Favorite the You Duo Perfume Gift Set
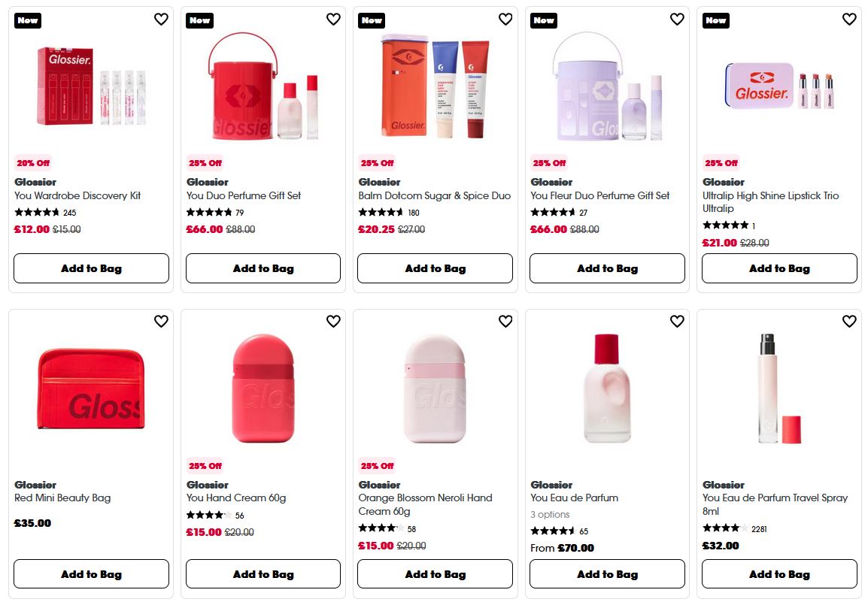Screen dimensions: 868x605 333,20
